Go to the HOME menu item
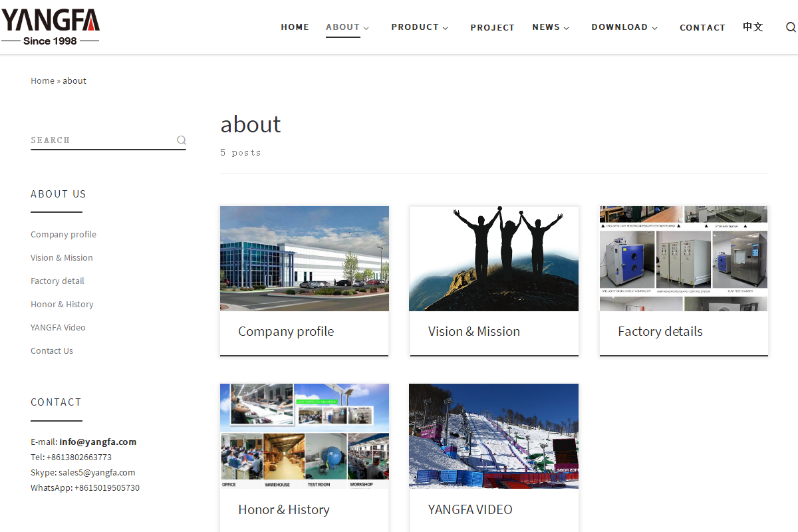This screenshot has width=798, height=532. pyautogui.click(x=295, y=27)
